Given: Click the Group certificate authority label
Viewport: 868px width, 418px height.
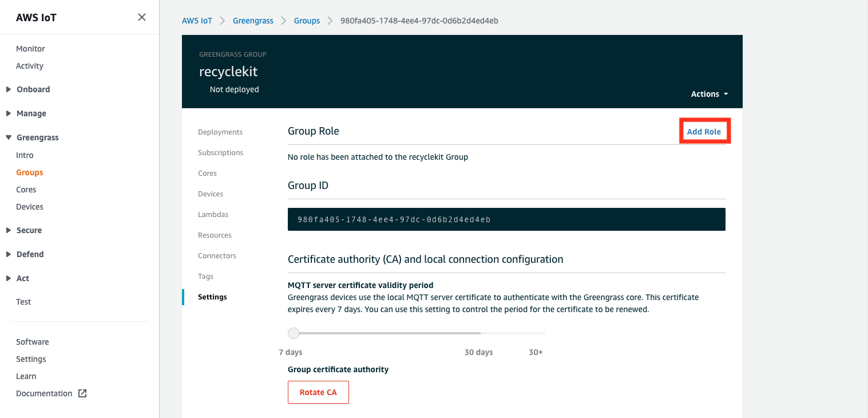Looking at the screenshot, I should 338,369.
